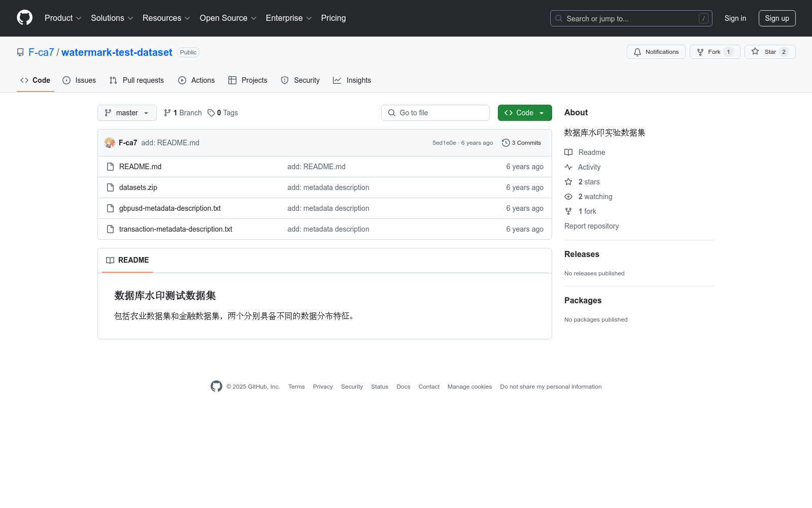Expand the Enterprise menu
Image resolution: width=812 pixels, height=508 pixels.
(289, 18)
